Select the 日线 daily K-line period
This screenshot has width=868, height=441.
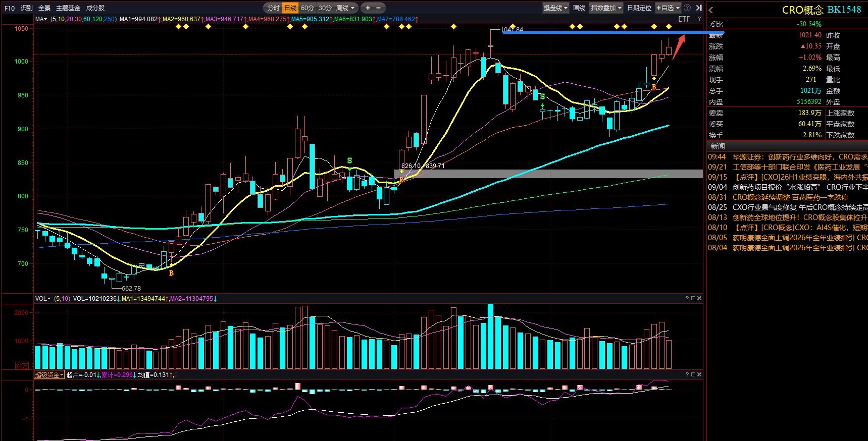(290, 8)
